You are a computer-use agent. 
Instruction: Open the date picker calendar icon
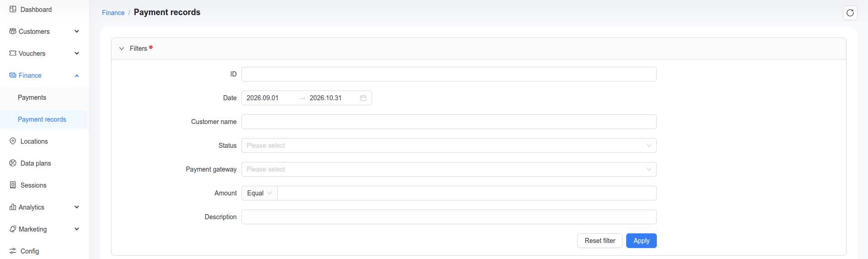click(x=363, y=98)
